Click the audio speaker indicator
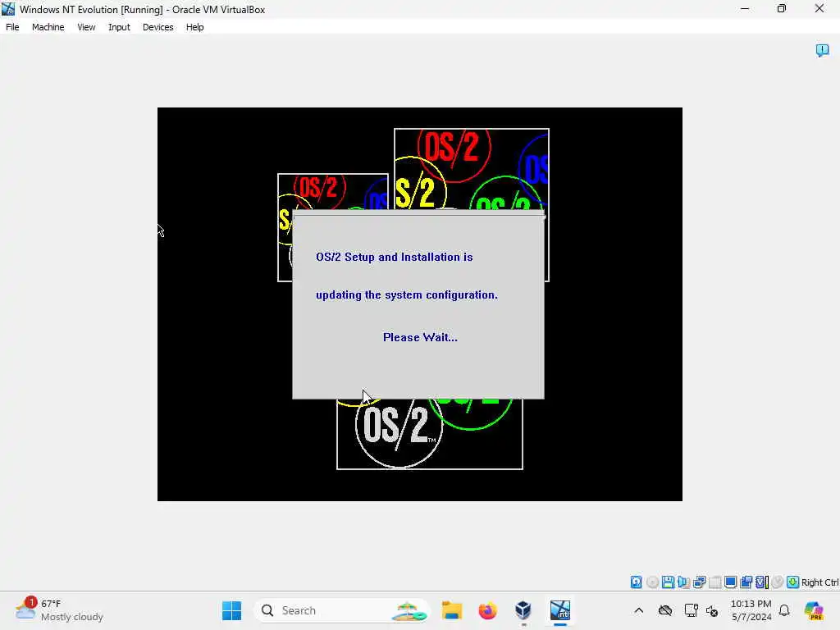The width and height of the screenshot is (840, 630). [x=683, y=582]
